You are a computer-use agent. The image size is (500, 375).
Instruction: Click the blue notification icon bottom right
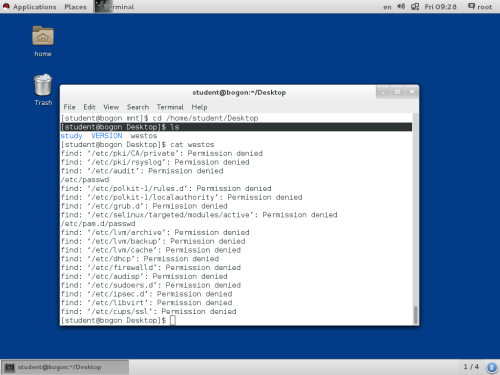[x=492, y=367]
